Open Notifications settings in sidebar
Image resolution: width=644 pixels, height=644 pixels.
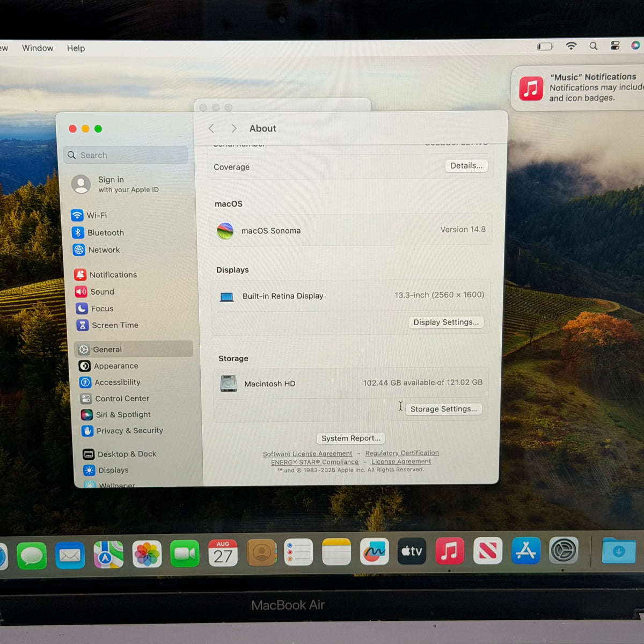tap(106, 274)
